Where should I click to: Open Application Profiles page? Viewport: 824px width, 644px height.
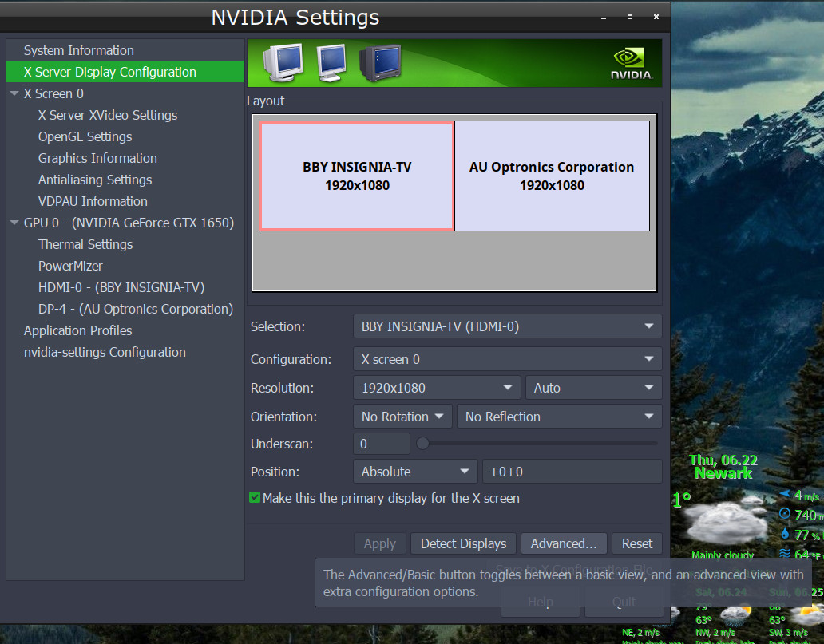(x=77, y=330)
